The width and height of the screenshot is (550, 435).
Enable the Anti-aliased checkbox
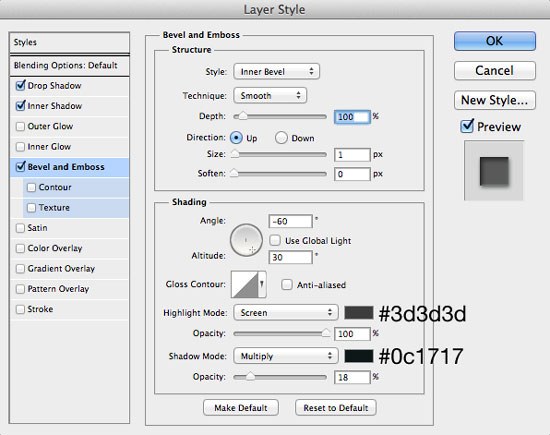click(287, 285)
